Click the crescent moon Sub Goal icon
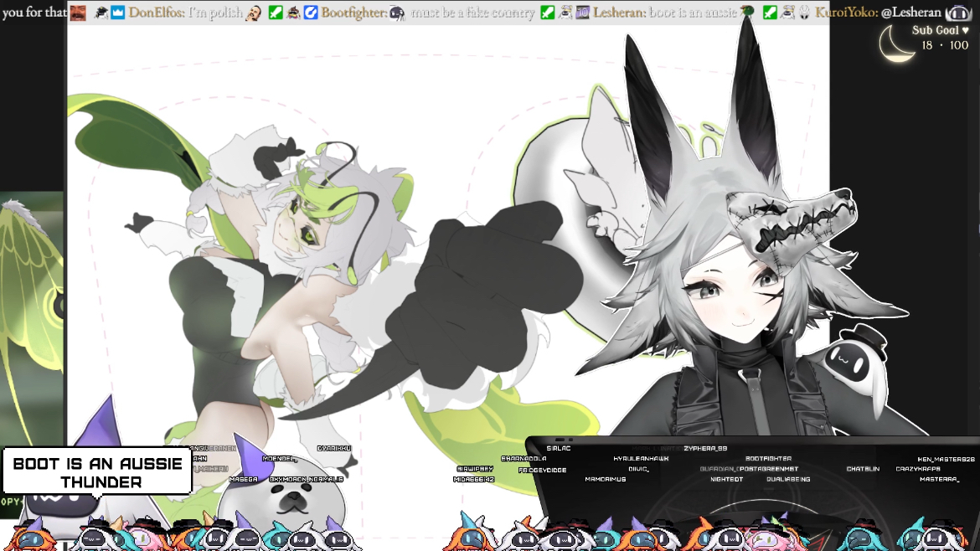Screen dimensions: 980x551 pos(897,44)
